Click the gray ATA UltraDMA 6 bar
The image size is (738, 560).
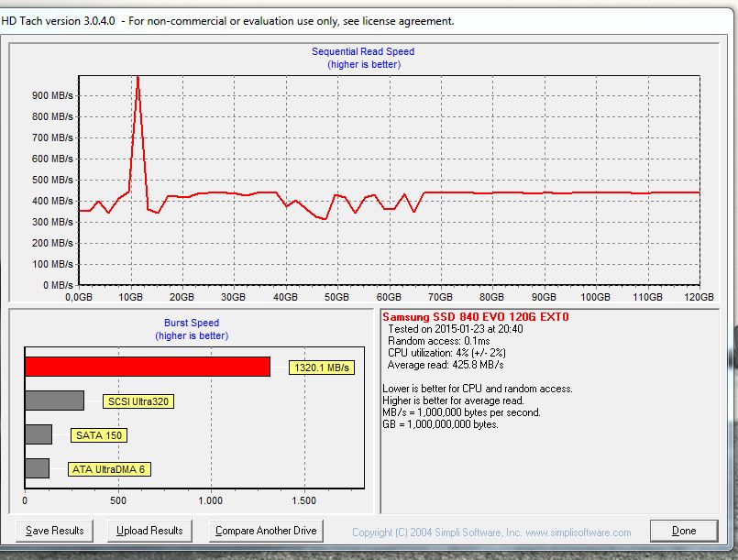(37, 468)
